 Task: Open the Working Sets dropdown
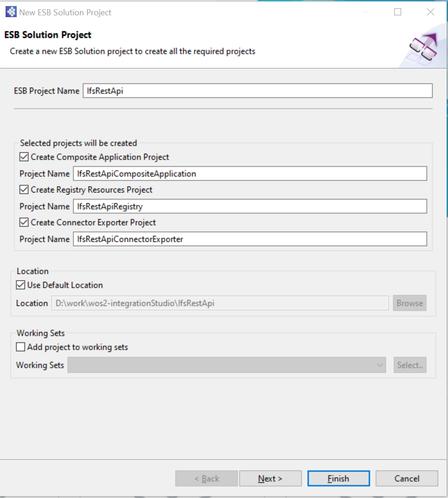[x=380, y=365]
